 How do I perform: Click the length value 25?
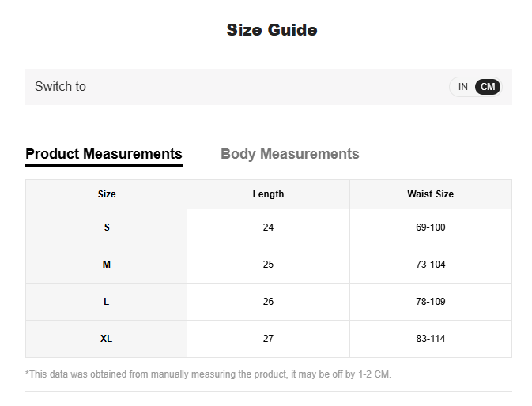point(268,265)
